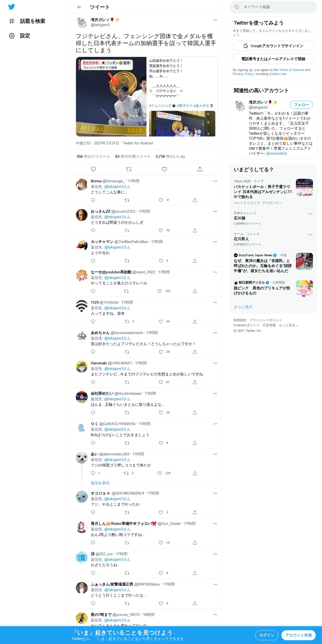The image size is (322, 644).
Task: Open more options for the 石30個 trend
Action: click(310, 214)
